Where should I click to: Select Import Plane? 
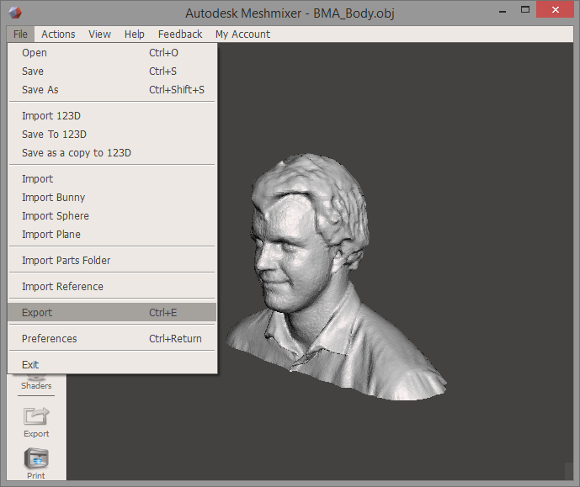112,234
